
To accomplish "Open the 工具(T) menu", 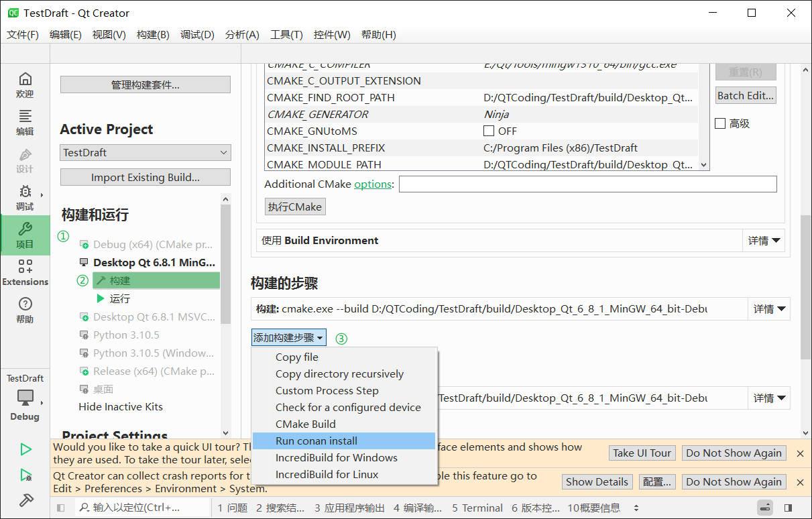I will pyautogui.click(x=286, y=34).
